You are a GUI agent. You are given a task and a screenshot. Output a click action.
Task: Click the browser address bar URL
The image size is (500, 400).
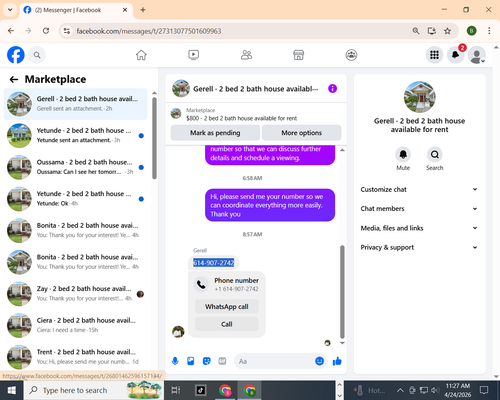pos(149,31)
